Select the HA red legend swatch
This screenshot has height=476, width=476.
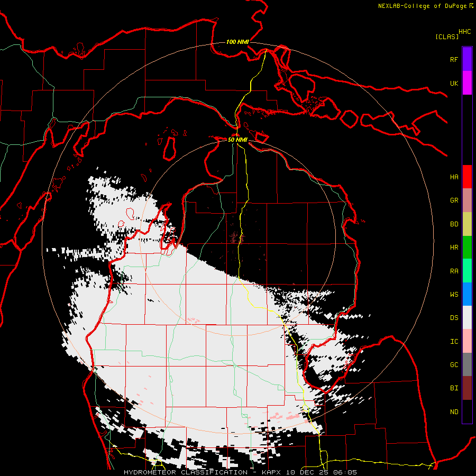pyautogui.click(x=467, y=177)
